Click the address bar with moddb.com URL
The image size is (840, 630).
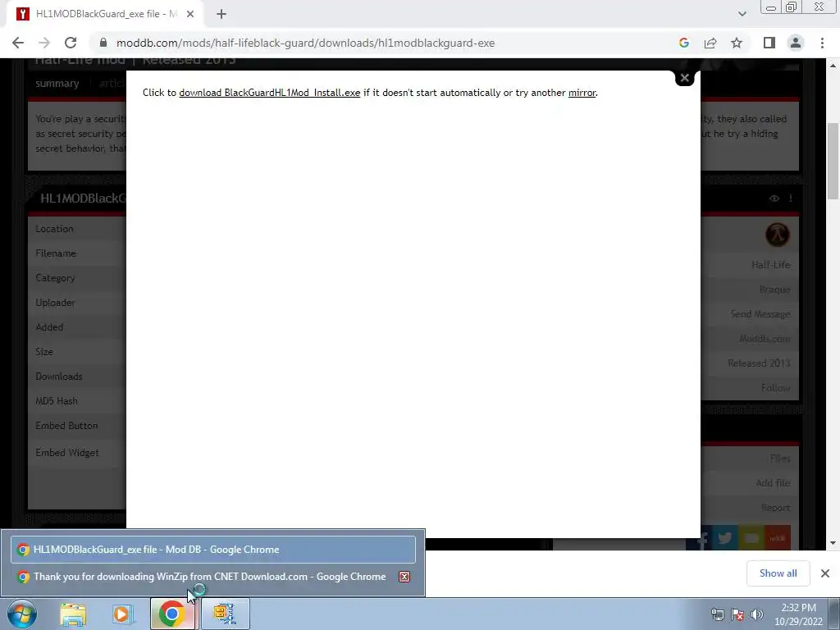click(305, 43)
